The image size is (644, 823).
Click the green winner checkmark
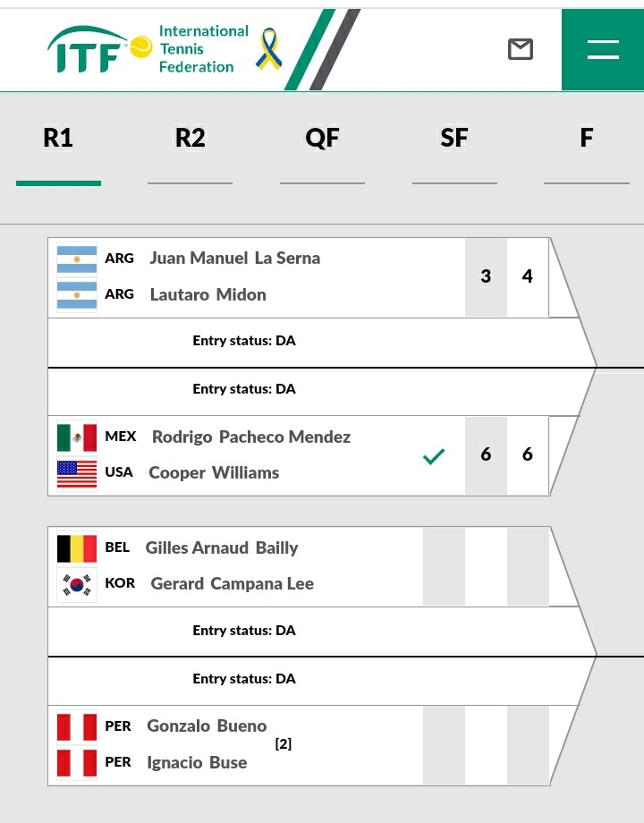click(x=434, y=456)
